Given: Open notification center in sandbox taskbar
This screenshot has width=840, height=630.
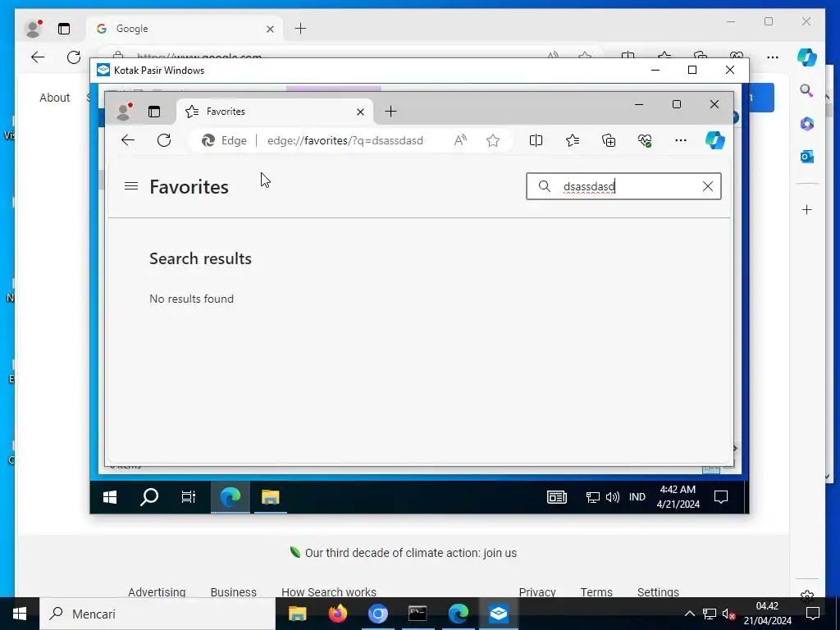Looking at the screenshot, I should [x=721, y=497].
